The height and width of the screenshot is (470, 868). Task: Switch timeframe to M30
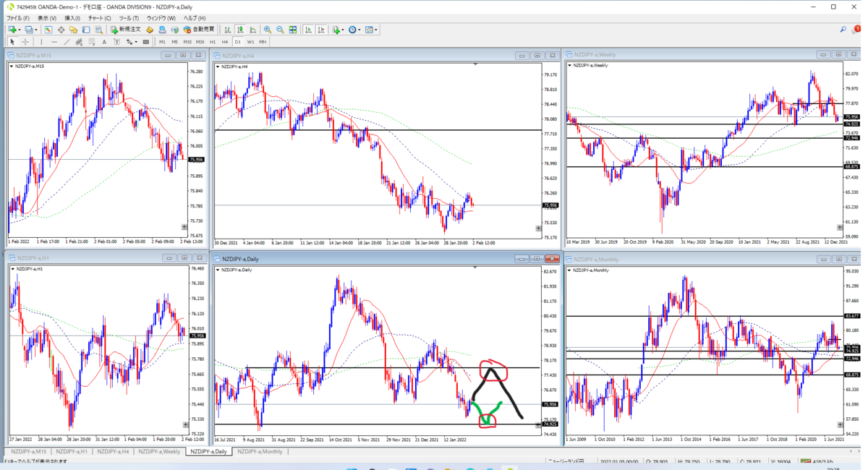(200, 42)
